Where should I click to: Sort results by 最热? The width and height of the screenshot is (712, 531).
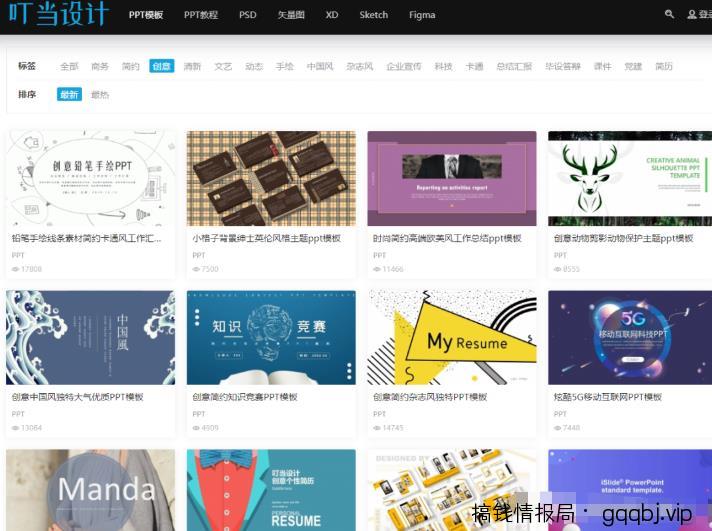click(100, 95)
